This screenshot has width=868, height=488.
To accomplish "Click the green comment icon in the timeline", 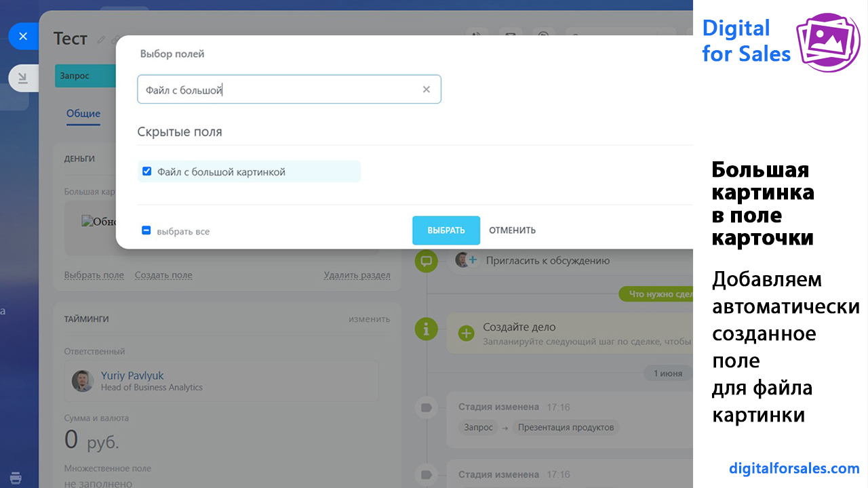I will (x=427, y=260).
